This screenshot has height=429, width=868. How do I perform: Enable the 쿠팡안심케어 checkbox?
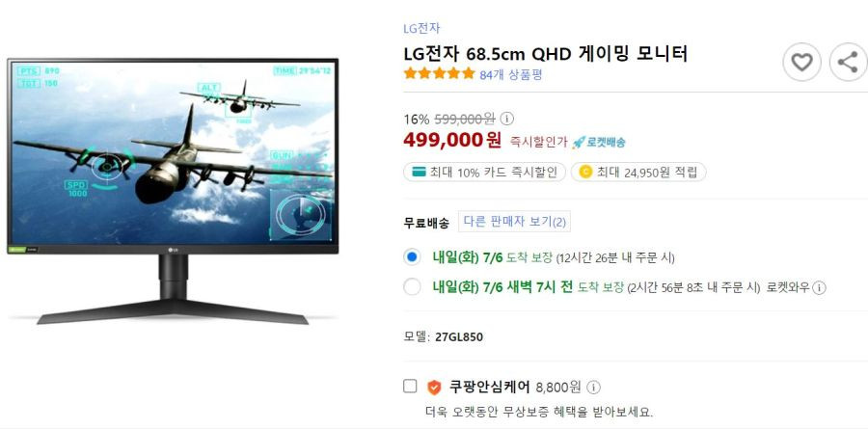[x=410, y=387]
